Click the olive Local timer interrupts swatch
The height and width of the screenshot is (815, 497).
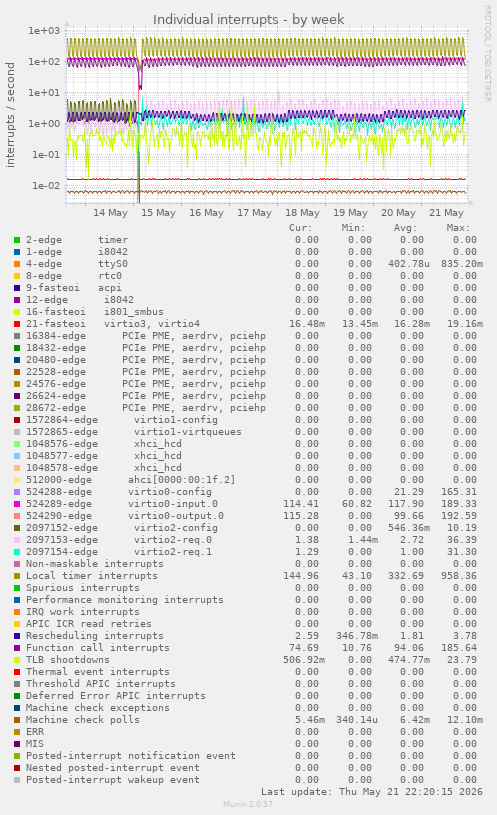[x=17, y=576]
